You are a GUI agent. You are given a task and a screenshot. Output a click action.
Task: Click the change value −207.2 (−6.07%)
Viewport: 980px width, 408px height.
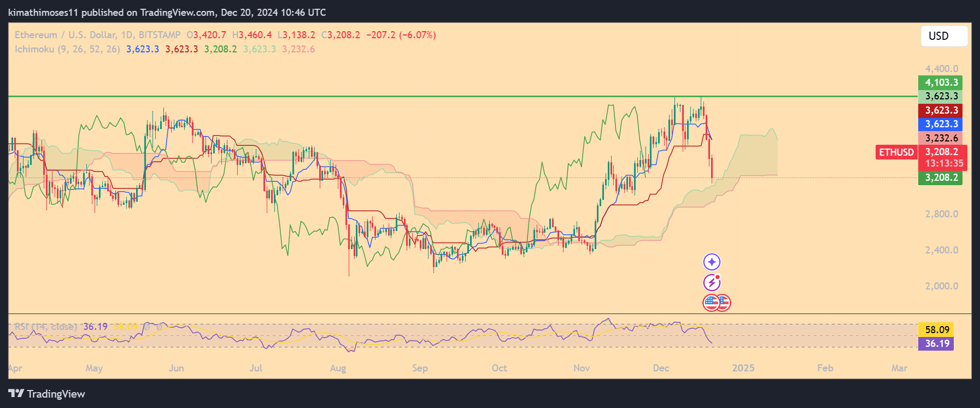pyautogui.click(x=401, y=35)
